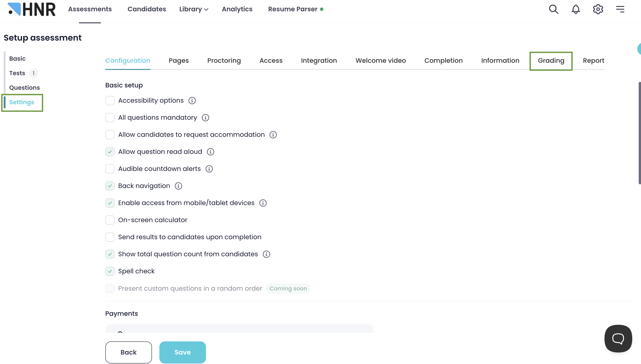Click the Back button
The width and height of the screenshot is (641, 364).
(x=128, y=352)
